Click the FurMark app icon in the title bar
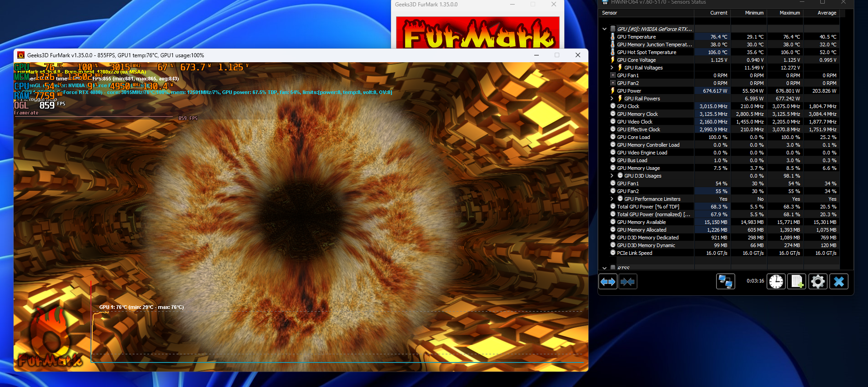The width and height of the screenshot is (868, 387). click(x=21, y=55)
